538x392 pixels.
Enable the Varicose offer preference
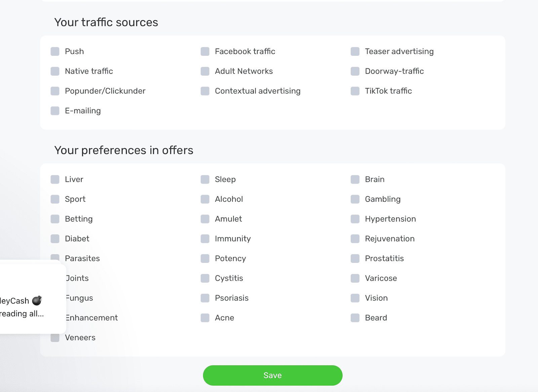pyautogui.click(x=355, y=278)
